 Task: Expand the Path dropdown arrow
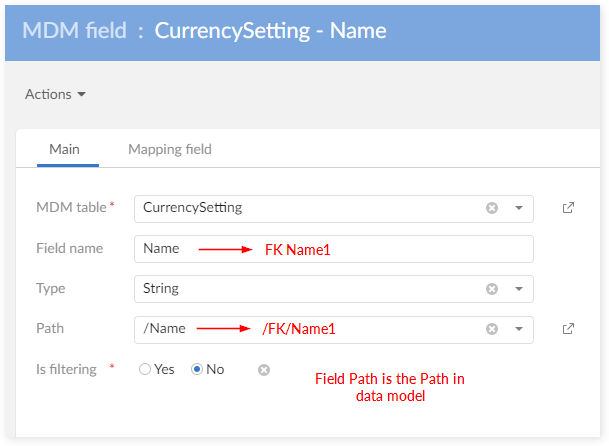click(519, 329)
